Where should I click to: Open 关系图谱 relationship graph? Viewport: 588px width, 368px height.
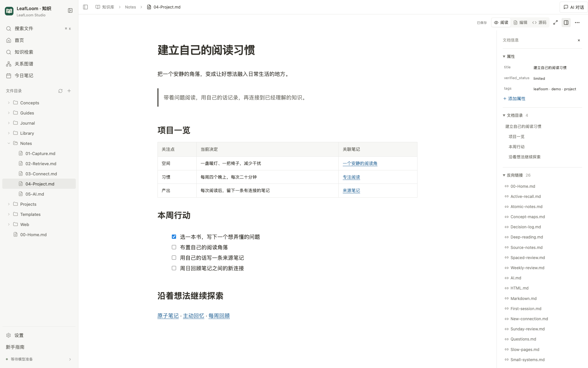(x=39, y=64)
